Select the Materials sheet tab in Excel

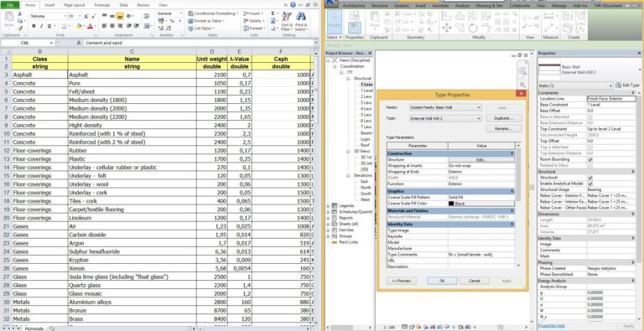pos(34,328)
